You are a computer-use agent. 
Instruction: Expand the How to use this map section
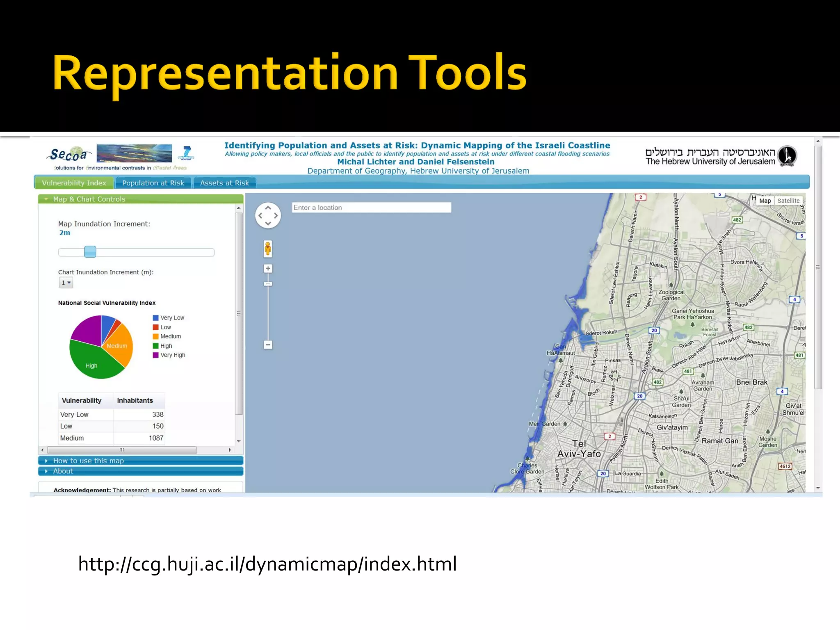tap(88, 461)
